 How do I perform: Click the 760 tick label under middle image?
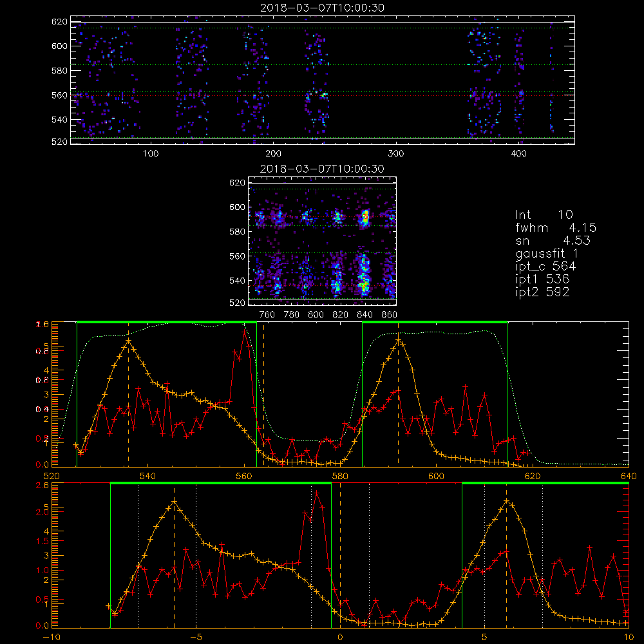tap(267, 315)
